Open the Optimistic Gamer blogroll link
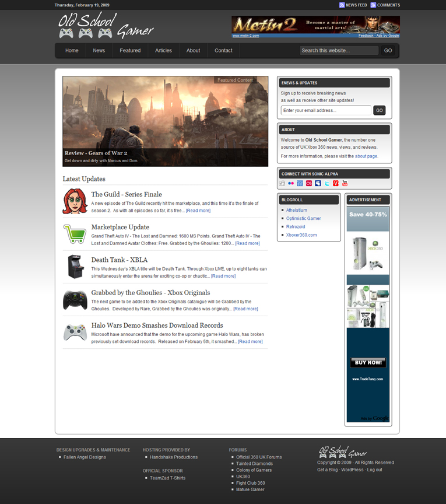Viewport: 446px width, 504px height. point(304,218)
